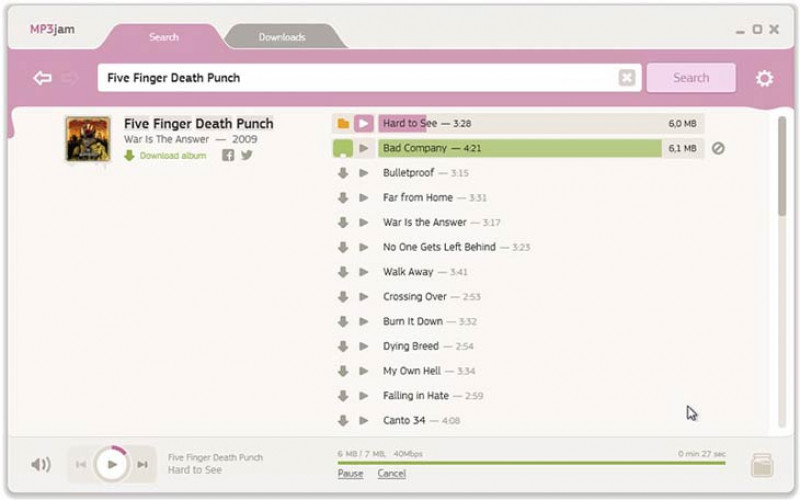Screen dimensions: 800x500
Task: Skip to previous track in player
Action: pos(81,464)
